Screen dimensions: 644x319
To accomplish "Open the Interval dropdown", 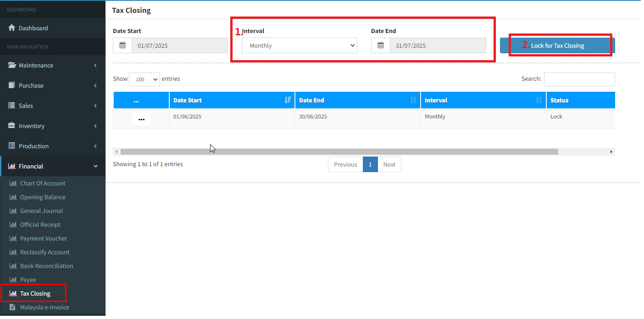I will [x=299, y=45].
